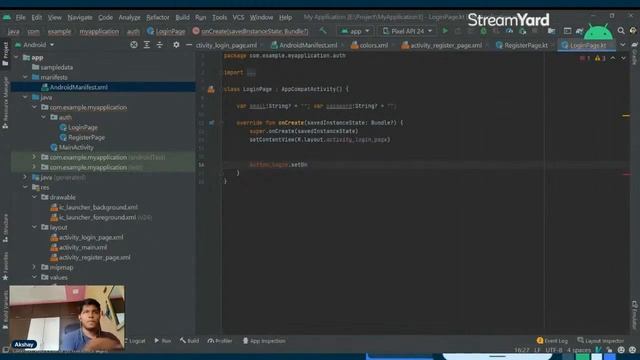Collapse the drawable folder

pos(35,197)
